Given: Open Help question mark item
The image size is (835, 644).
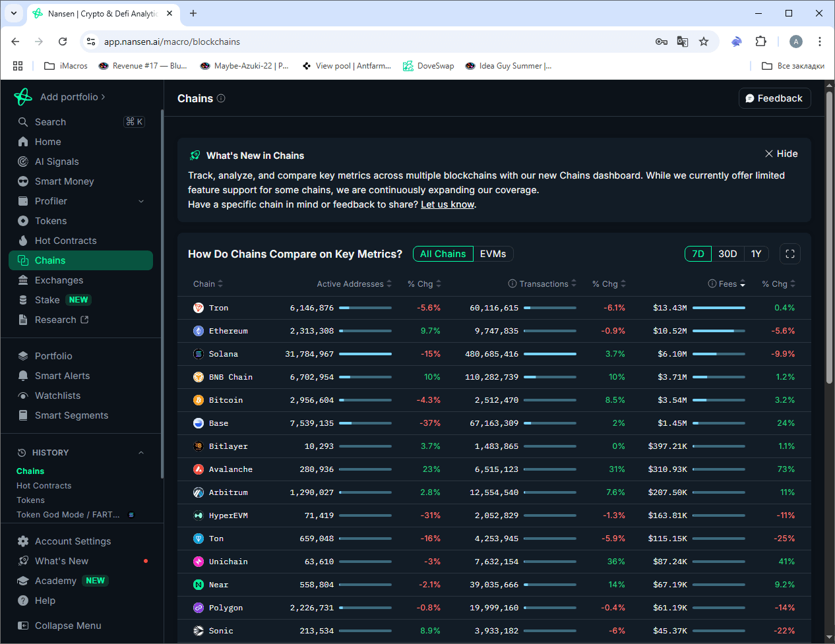Looking at the screenshot, I should [x=23, y=600].
